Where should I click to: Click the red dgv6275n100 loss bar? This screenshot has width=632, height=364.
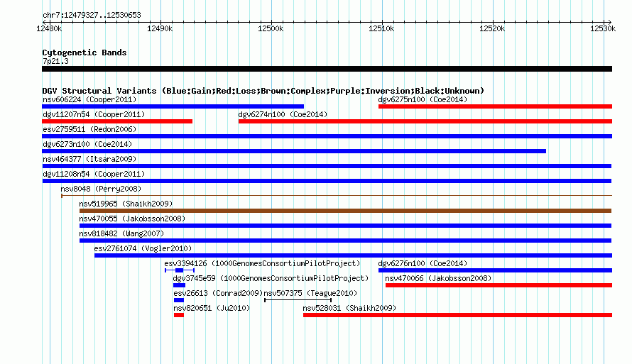[x=495, y=106]
